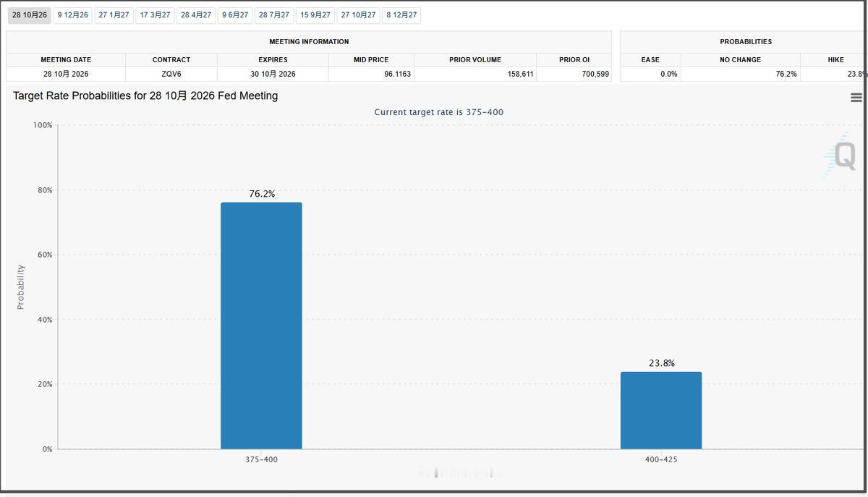Click the NO CHANGE probability header
Screen dimensions: 868x497
[x=741, y=59]
